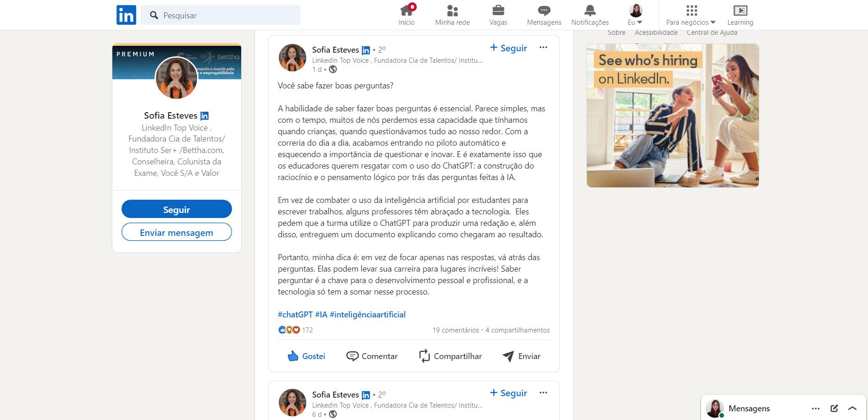This screenshot has width=868, height=420.
Task: Open Central de Ajuda footer link
Action: coord(712,33)
